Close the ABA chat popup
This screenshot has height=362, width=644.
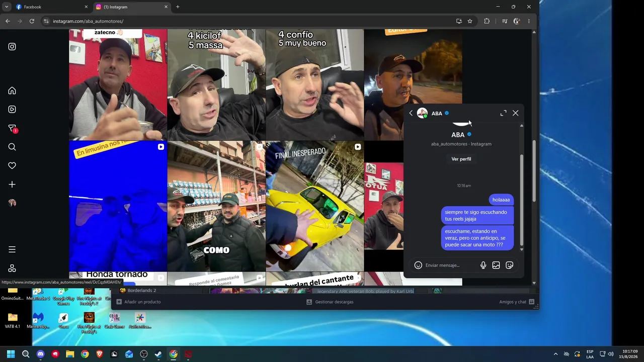[x=515, y=113]
